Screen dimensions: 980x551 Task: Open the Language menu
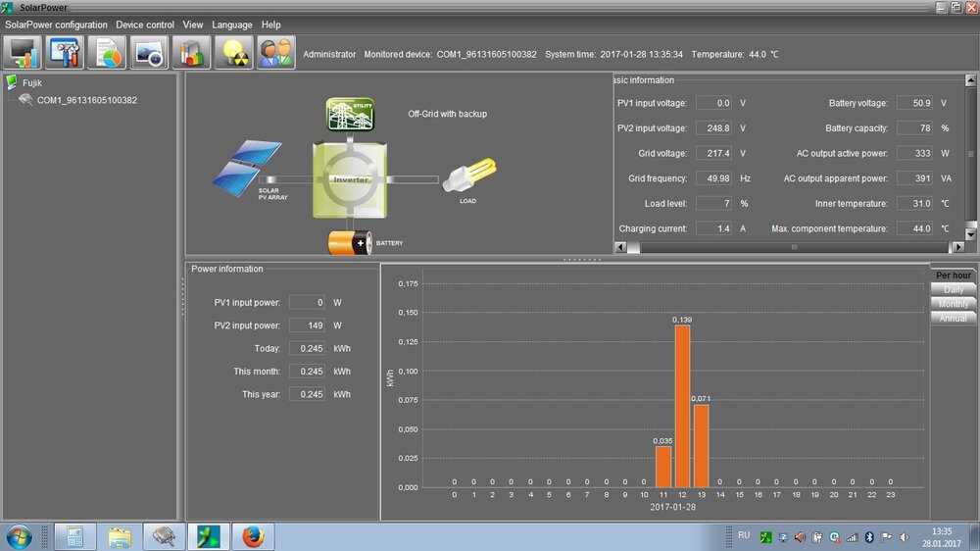231,25
